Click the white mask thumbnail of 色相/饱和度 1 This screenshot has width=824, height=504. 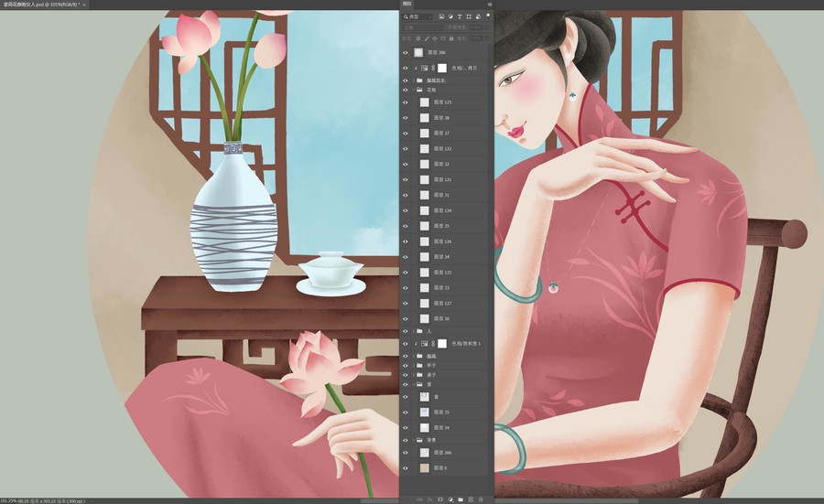click(x=442, y=343)
